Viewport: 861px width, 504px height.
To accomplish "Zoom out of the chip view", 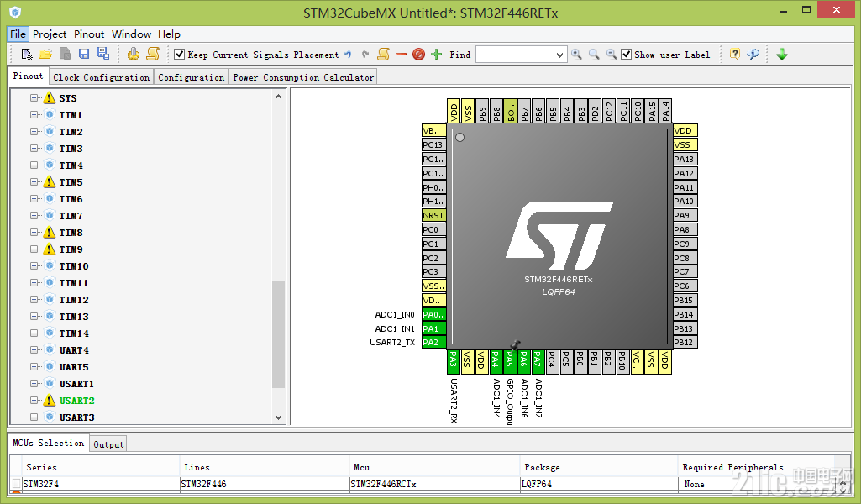I will coord(612,55).
